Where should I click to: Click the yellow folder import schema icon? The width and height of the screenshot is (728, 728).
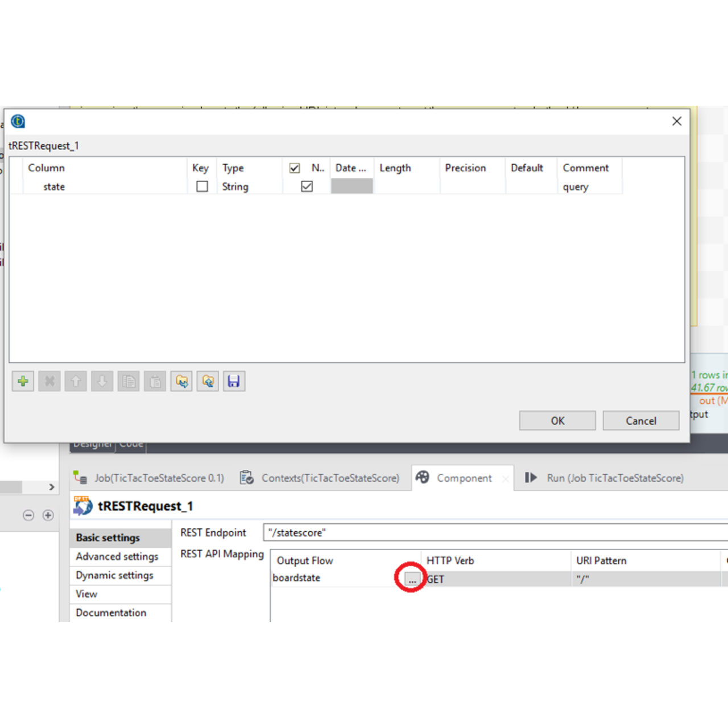click(181, 381)
